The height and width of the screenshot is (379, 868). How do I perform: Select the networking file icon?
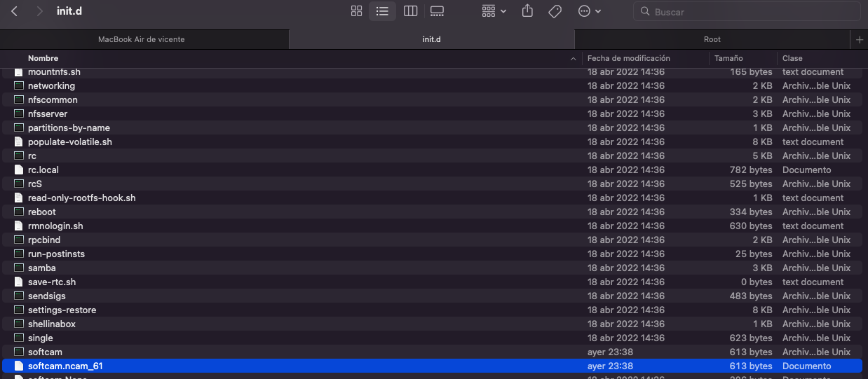click(19, 85)
